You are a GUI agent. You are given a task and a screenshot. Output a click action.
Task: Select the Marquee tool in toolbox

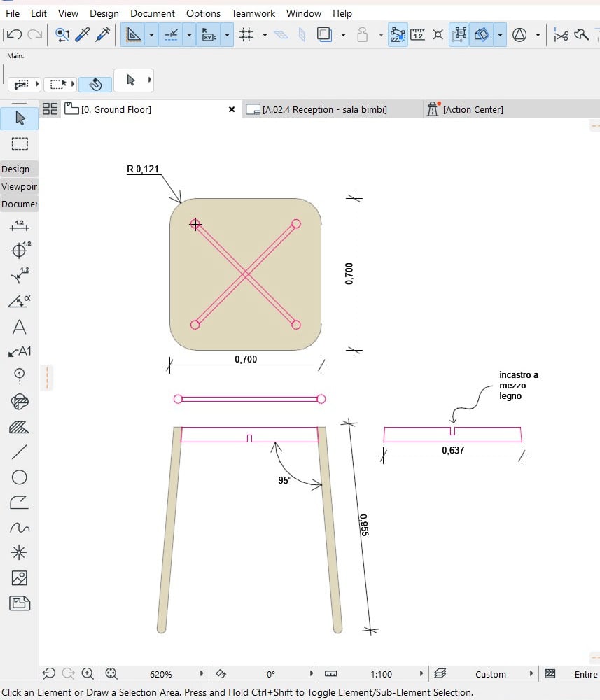pos(19,143)
